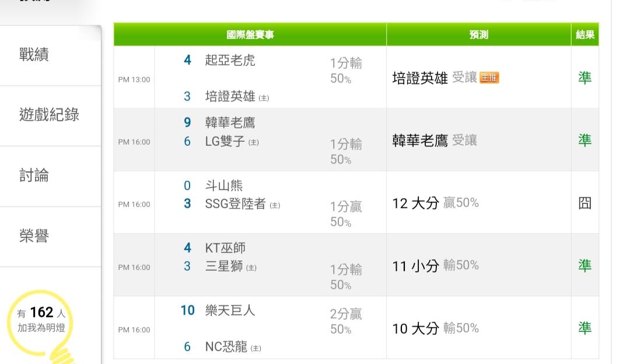Click prediction 12 大分 贏50%
Image resolution: width=630 pixels, height=364 pixels.
click(x=435, y=203)
